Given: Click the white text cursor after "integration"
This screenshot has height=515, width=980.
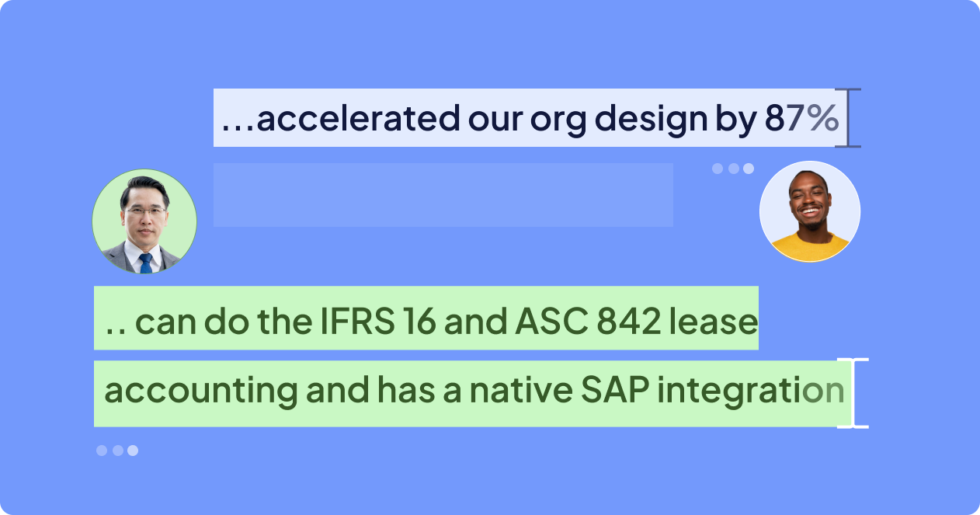Looking at the screenshot, I should pos(853,392).
